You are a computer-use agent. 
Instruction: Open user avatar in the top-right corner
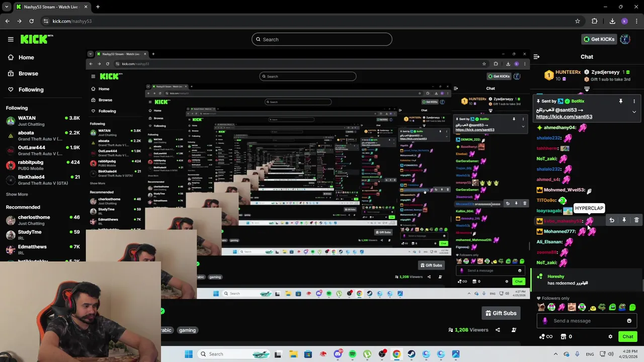(x=625, y=39)
